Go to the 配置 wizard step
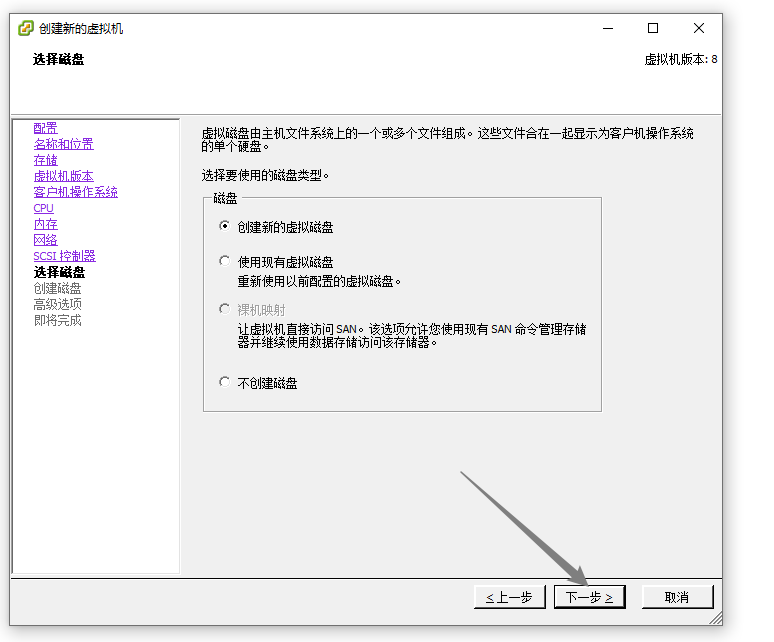This screenshot has height=642, width=774. pos(45,128)
